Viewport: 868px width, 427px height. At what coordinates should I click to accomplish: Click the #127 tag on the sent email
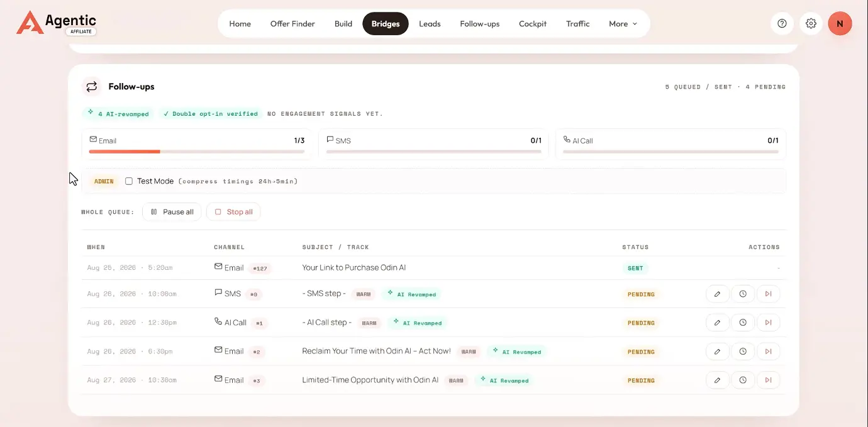pos(260,269)
